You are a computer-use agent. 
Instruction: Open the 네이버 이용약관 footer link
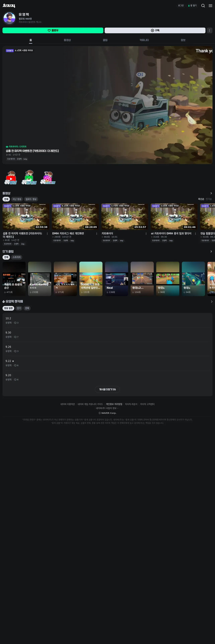tap(68, 404)
